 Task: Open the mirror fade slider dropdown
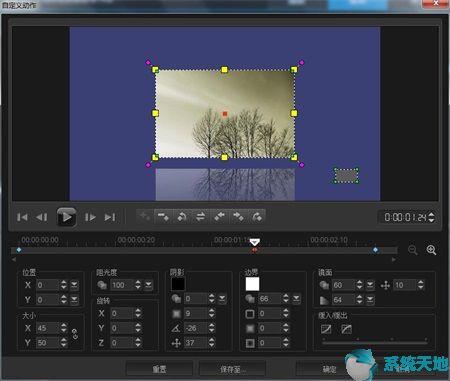[370, 300]
